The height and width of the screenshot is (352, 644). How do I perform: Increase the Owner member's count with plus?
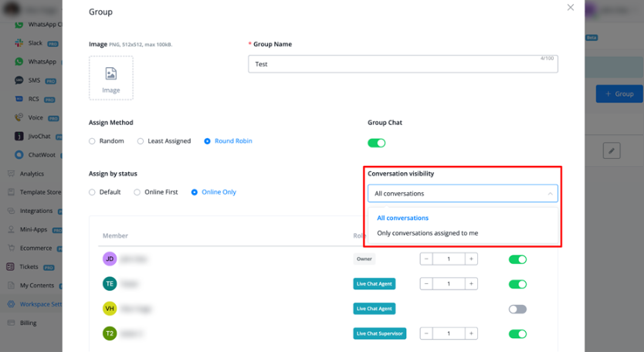point(471,259)
